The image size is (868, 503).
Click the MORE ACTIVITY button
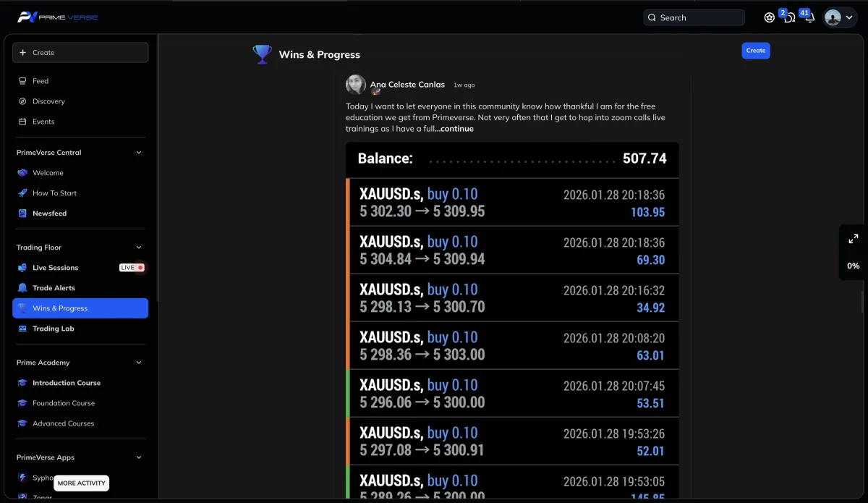(x=81, y=483)
